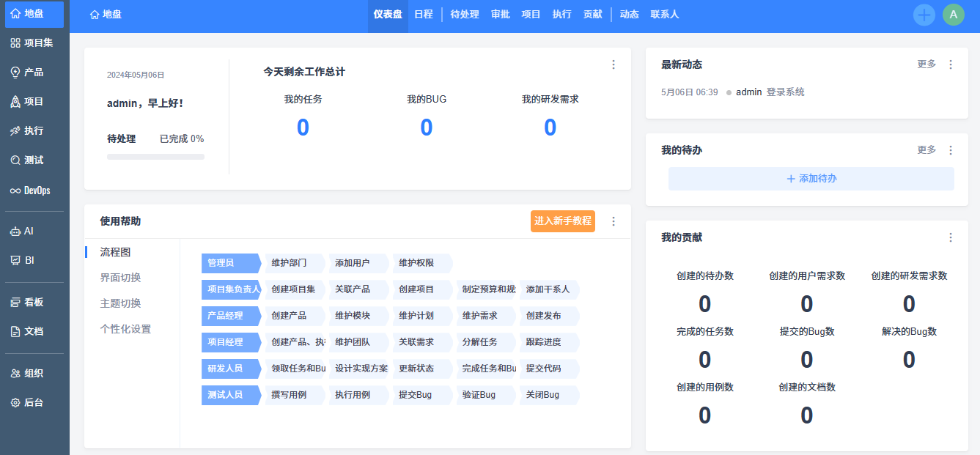Open the DevOps infinity icon
This screenshot has height=455, width=980.
point(15,190)
